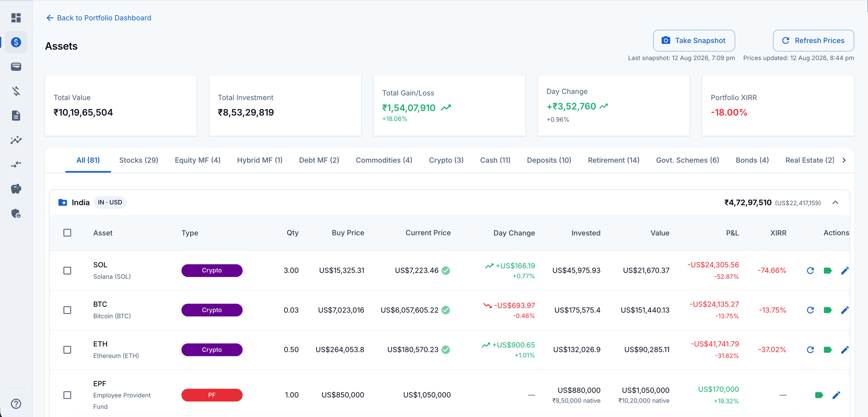Switch to the Stocks (29) tab
Image resolution: width=868 pixels, height=417 pixels.
[139, 160]
